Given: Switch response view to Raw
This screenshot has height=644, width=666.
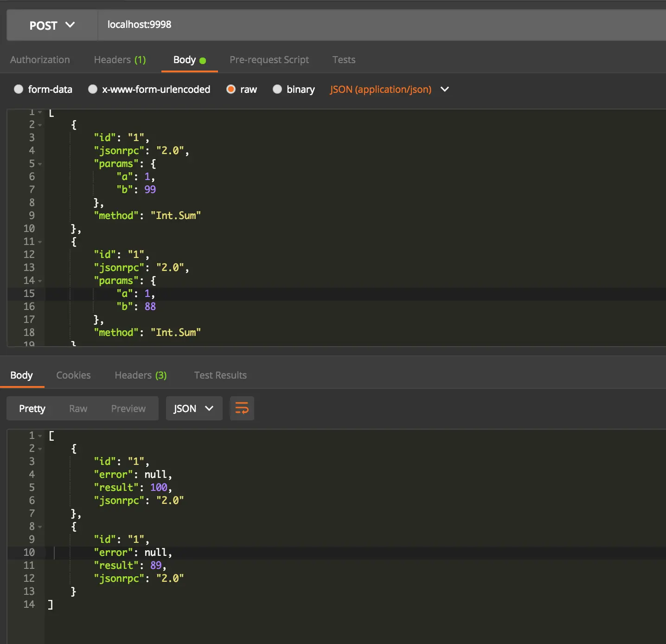Looking at the screenshot, I should point(78,408).
